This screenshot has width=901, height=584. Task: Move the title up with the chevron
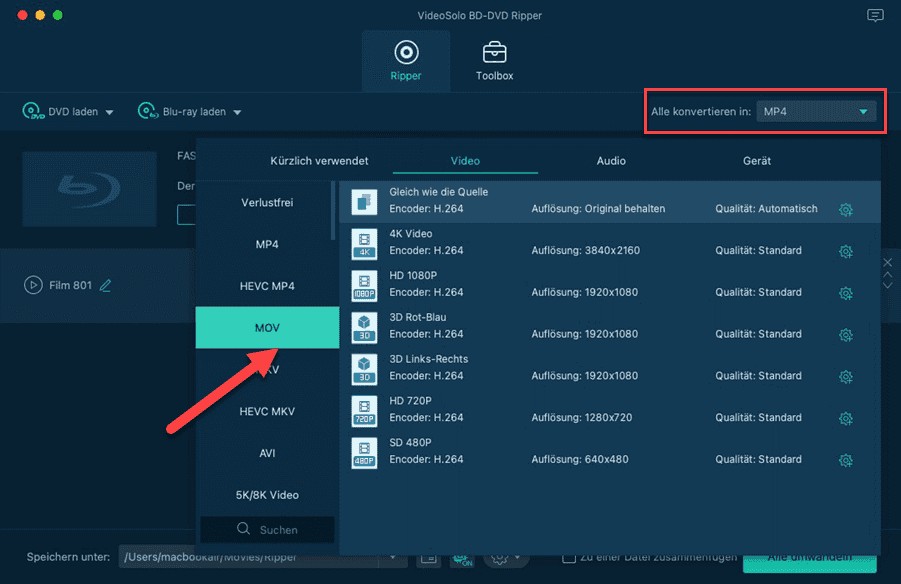tap(888, 275)
